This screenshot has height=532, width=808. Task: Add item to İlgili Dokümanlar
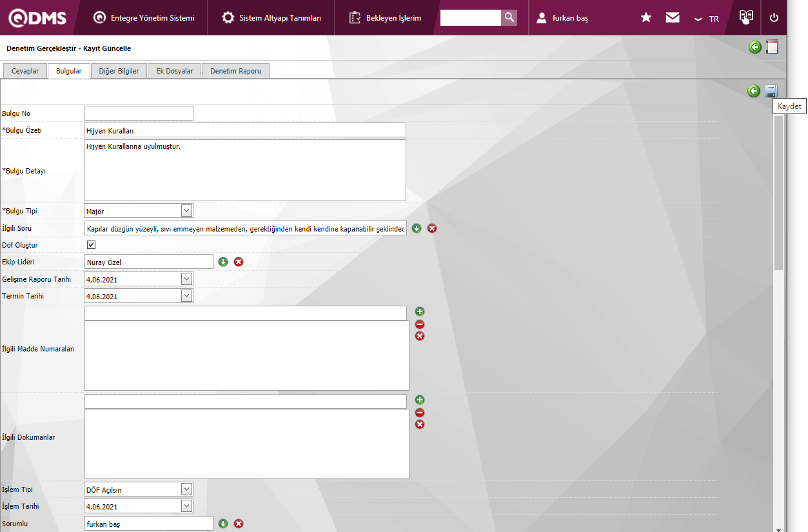pyautogui.click(x=420, y=400)
